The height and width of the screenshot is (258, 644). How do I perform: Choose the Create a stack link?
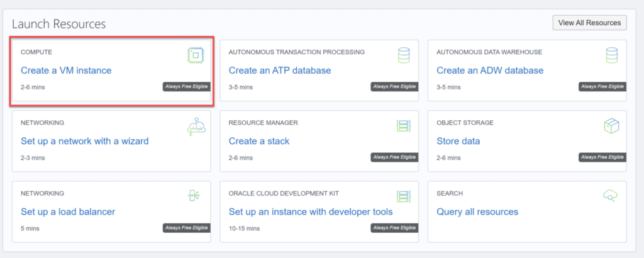point(259,141)
